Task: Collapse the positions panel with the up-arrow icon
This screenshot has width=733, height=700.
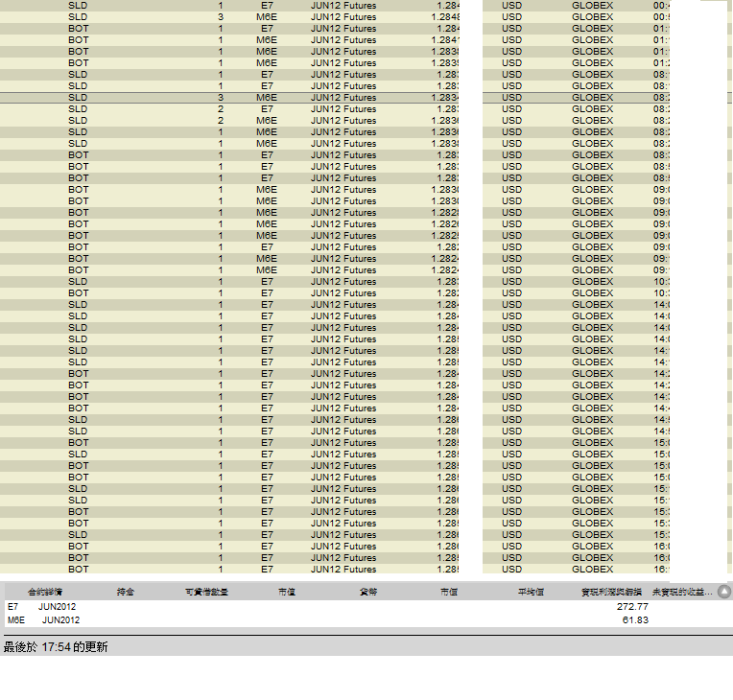Action: point(724,592)
